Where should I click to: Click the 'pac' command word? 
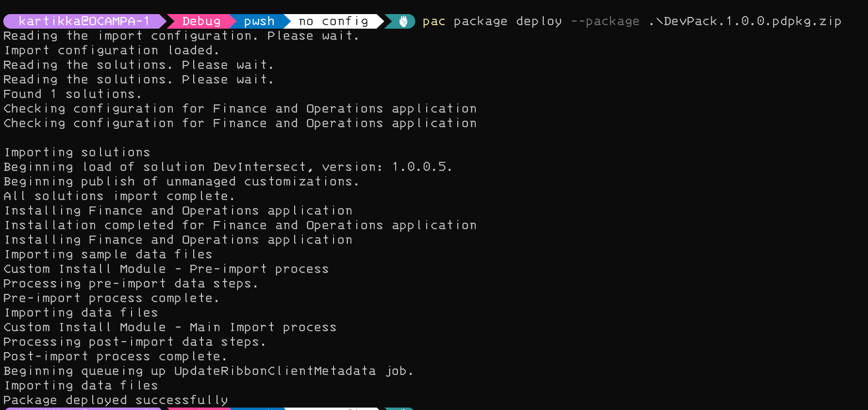tap(434, 21)
